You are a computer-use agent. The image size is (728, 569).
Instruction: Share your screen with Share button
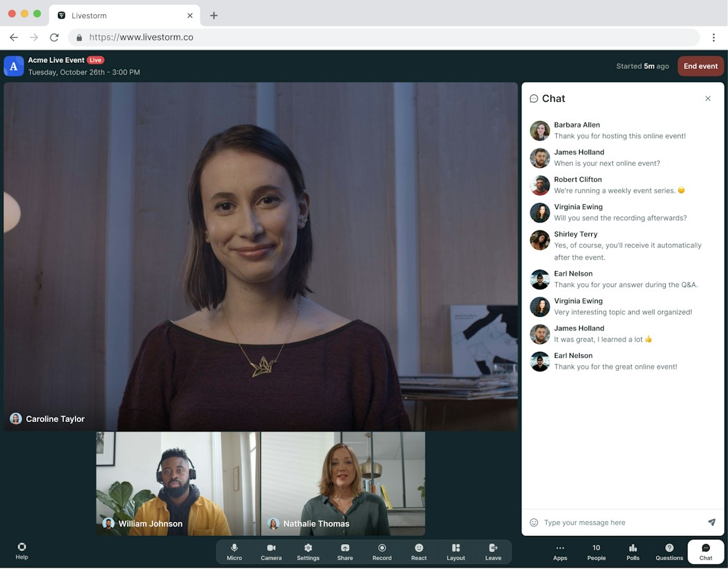(x=345, y=552)
